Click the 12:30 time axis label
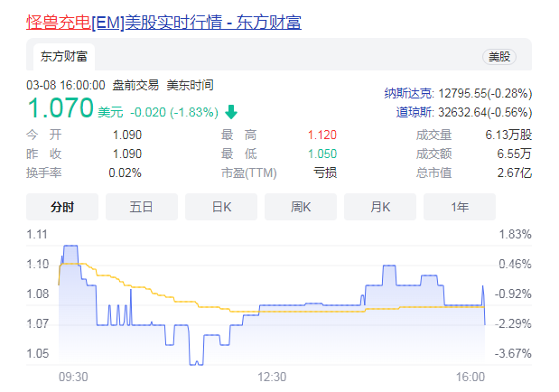Image resolution: width=559 pixels, height=392 pixels. [x=272, y=377]
